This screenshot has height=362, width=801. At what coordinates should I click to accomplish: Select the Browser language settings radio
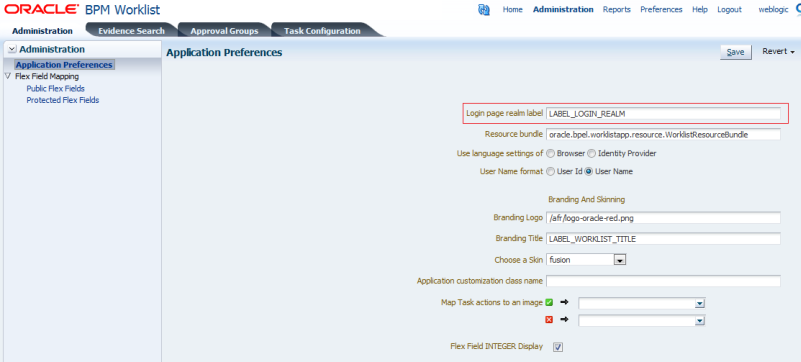coord(550,153)
